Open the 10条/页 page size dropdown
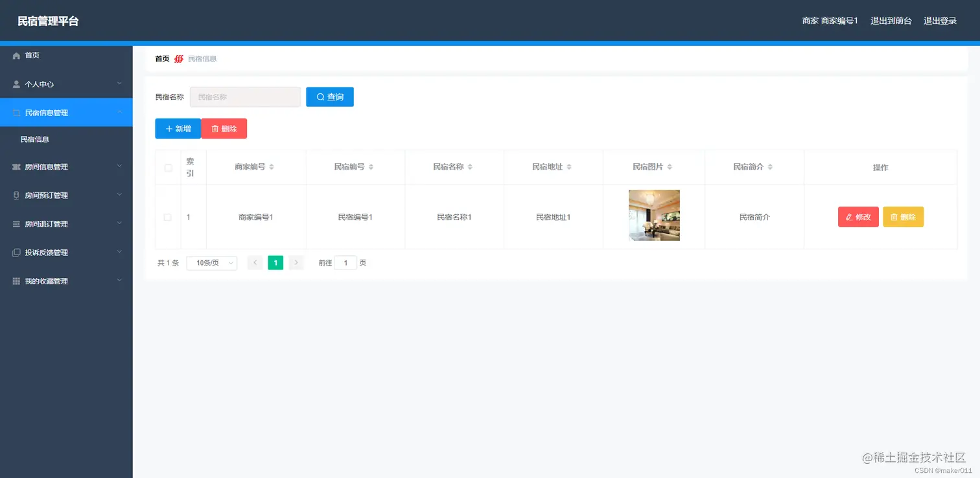Viewport: 980px width, 478px height. [212, 263]
